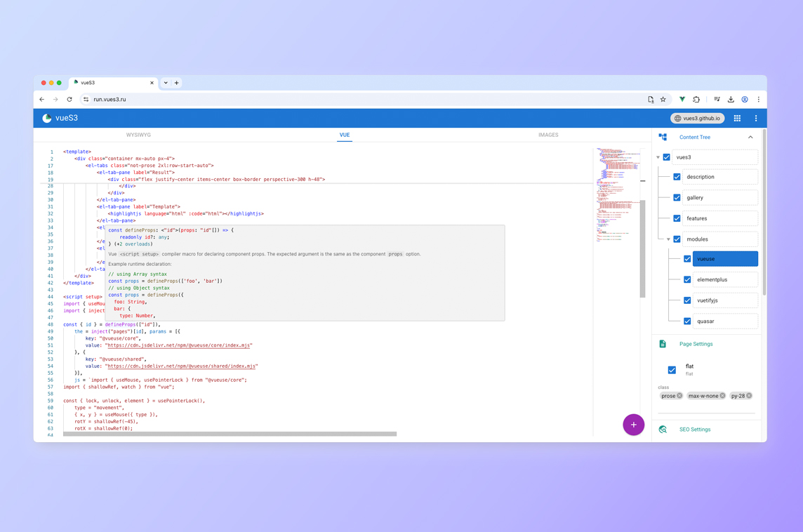
Task: Click the purple plus floating button
Action: [634, 425]
